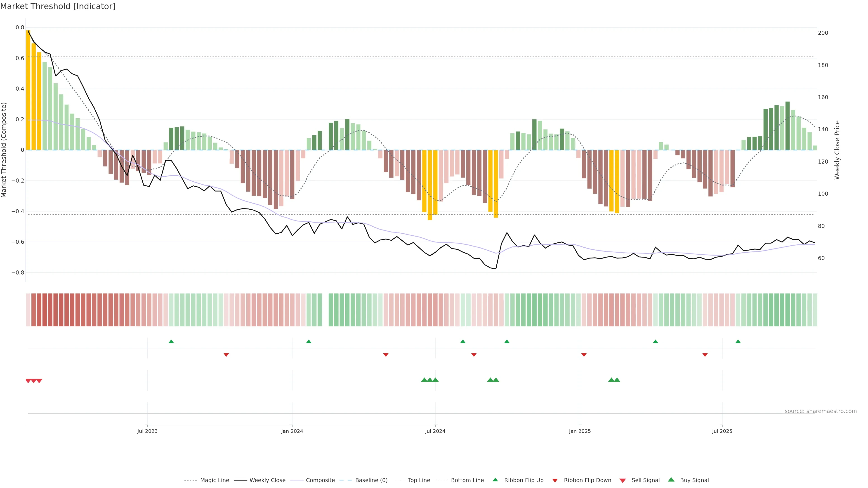The image size is (868, 488).
Task: Hide the Composite line via the legend
Action: (x=320, y=480)
